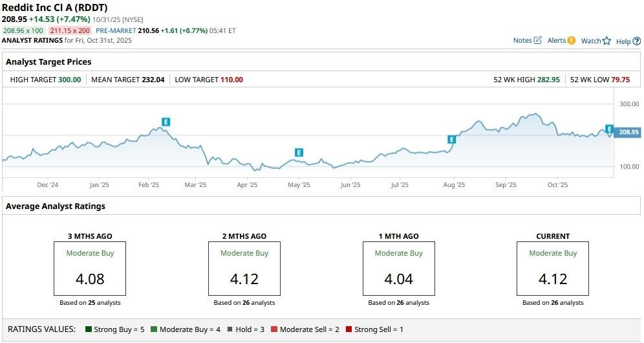Click the Sep '25 axis label
This screenshot has height=343, width=644.
coord(506,185)
